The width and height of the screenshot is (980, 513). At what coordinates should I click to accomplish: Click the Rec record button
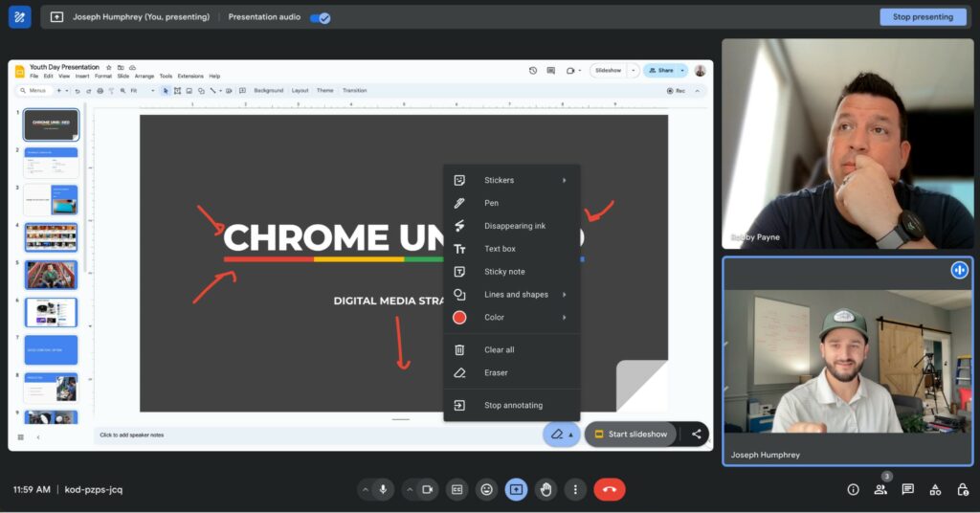coord(676,91)
